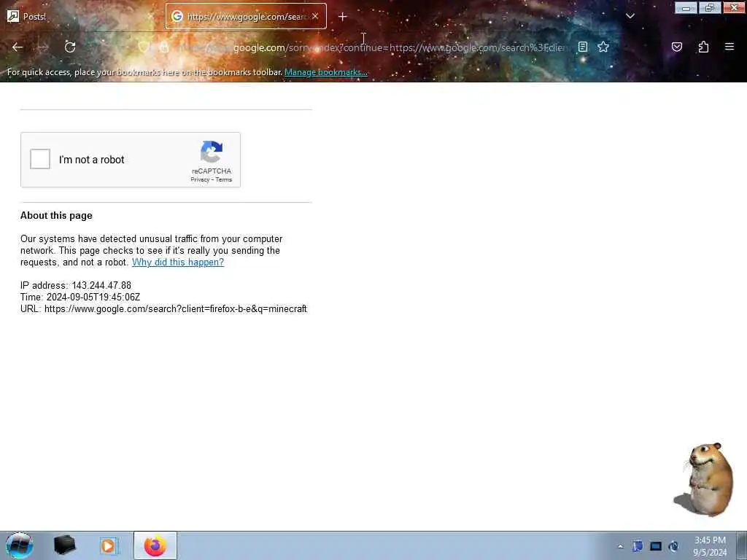This screenshot has height=560, width=747.
Task: Click the site security lock icon
Action: pos(164,47)
